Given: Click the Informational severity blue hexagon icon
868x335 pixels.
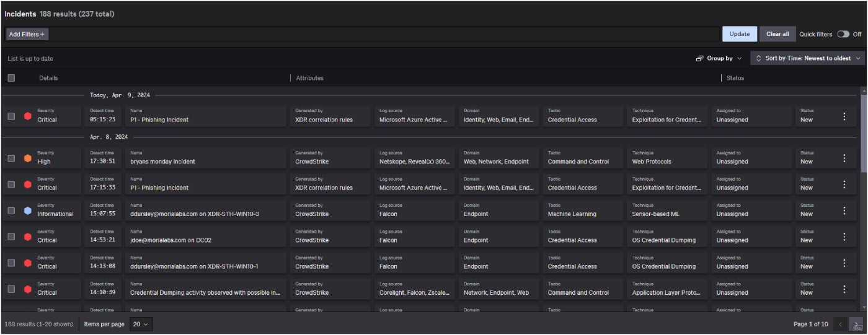Looking at the screenshot, I should (28, 211).
